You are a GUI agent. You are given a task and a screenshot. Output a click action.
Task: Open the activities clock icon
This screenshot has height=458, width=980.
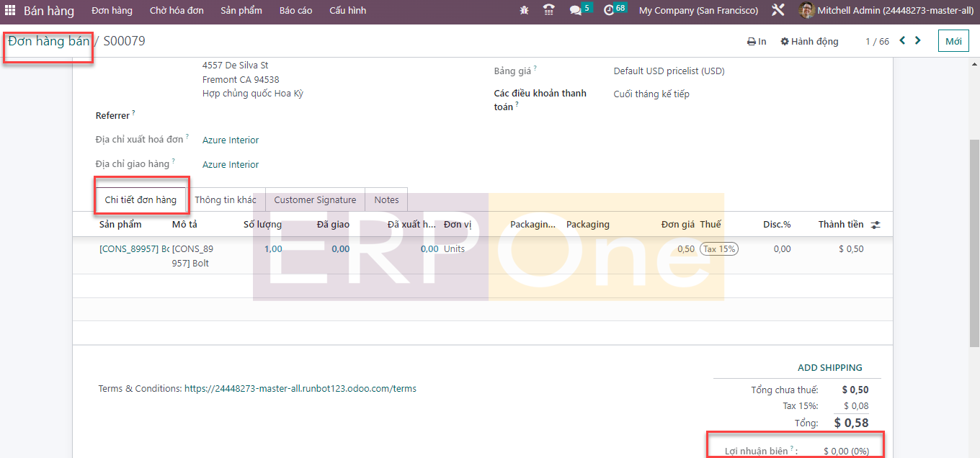click(x=609, y=11)
